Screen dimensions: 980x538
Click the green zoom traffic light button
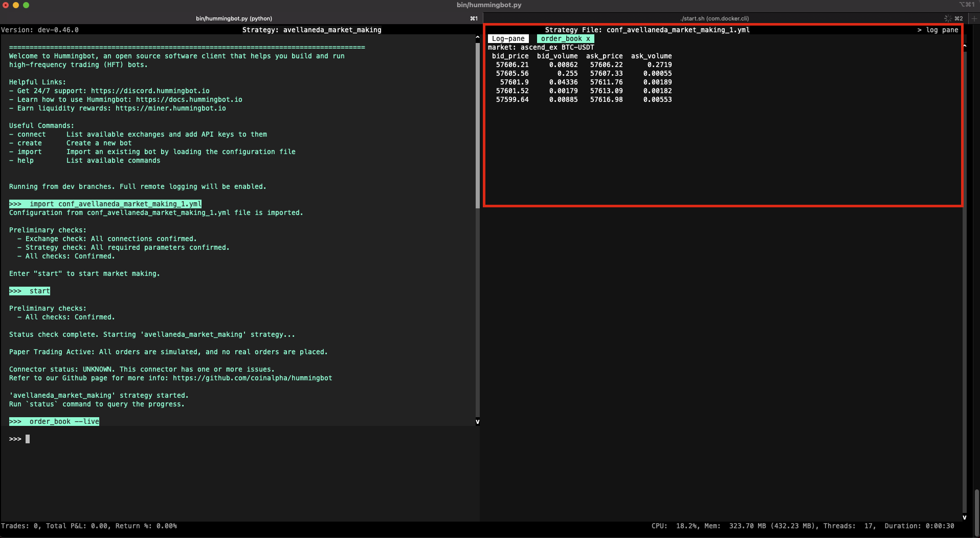tap(25, 6)
